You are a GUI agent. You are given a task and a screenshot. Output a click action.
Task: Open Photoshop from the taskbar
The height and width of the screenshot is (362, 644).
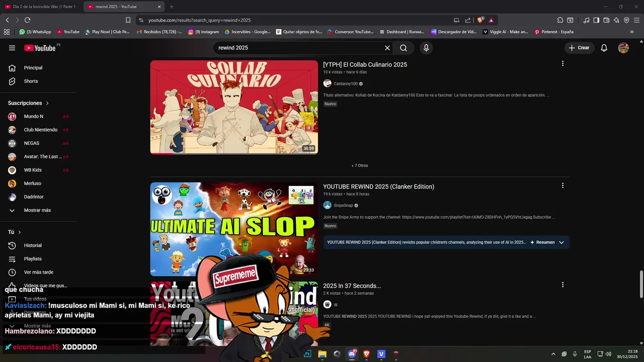pos(307,354)
